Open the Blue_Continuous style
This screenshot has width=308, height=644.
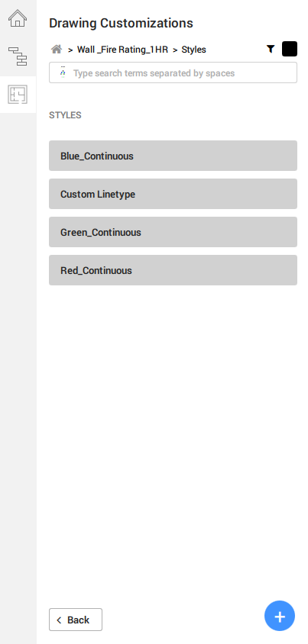[173, 156]
